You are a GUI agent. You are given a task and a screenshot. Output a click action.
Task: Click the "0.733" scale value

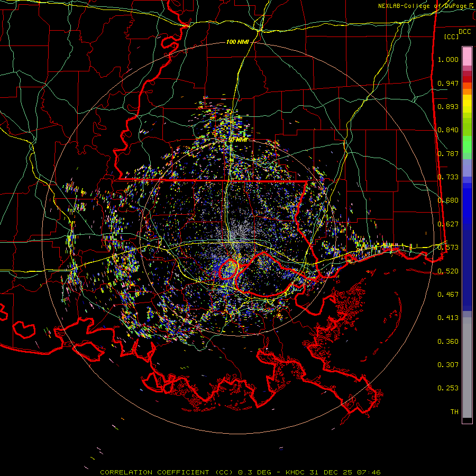[x=448, y=177]
